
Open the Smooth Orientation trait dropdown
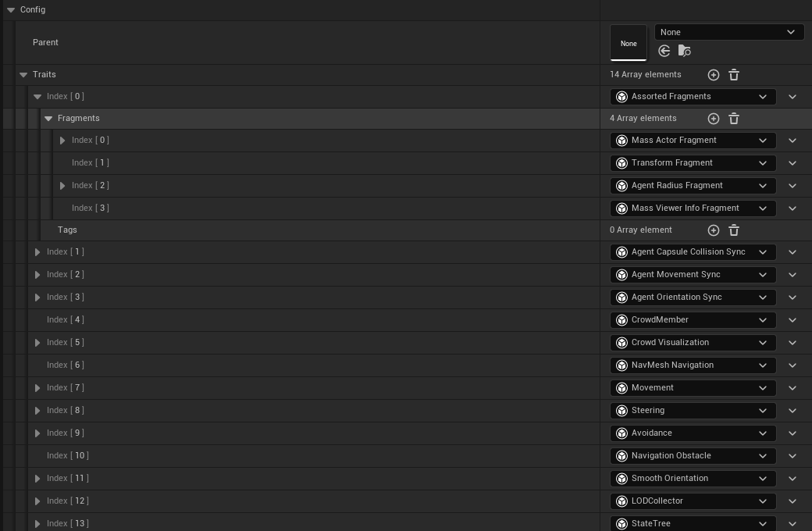pos(693,479)
